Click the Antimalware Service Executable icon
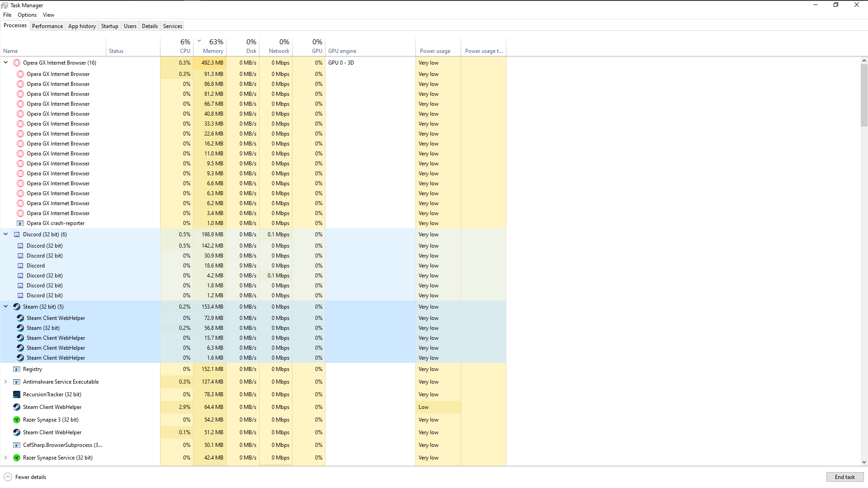The height and width of the screenshot is (488, 868). (x=17, y=382)
